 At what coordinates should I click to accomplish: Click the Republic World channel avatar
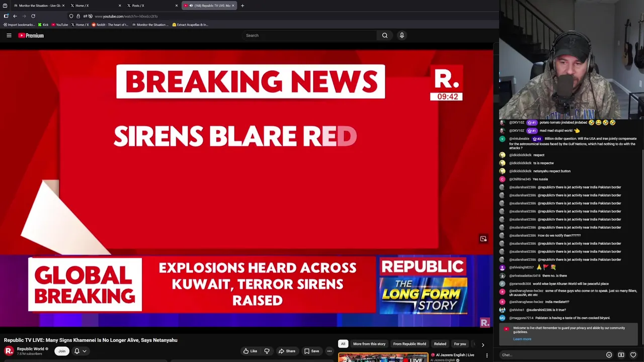point(9,351)
